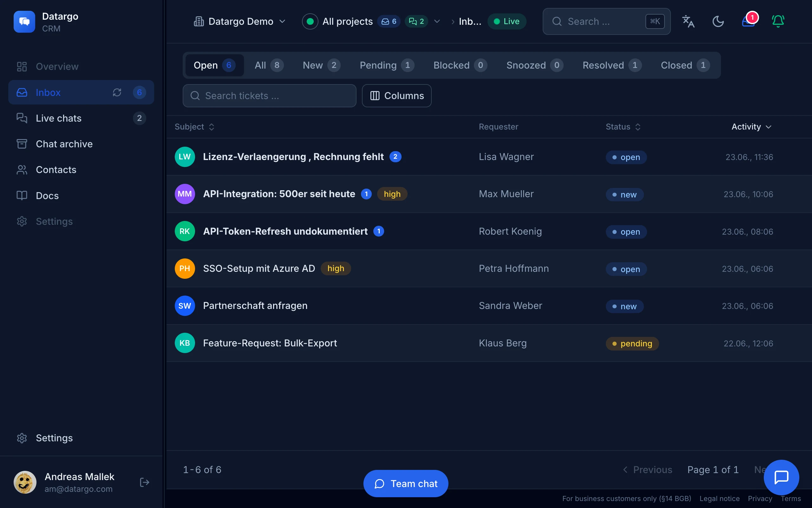Go to Chat archive
This screenshot has height=508, width=812.
pos(81,144)
